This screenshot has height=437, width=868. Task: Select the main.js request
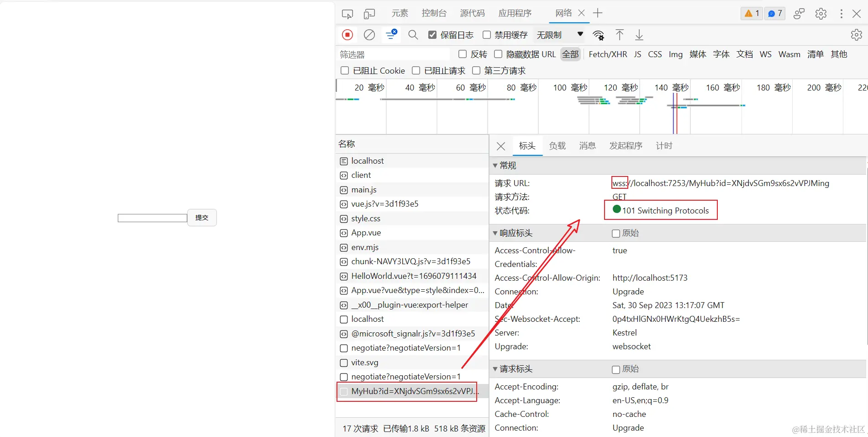tap(412, 190)
